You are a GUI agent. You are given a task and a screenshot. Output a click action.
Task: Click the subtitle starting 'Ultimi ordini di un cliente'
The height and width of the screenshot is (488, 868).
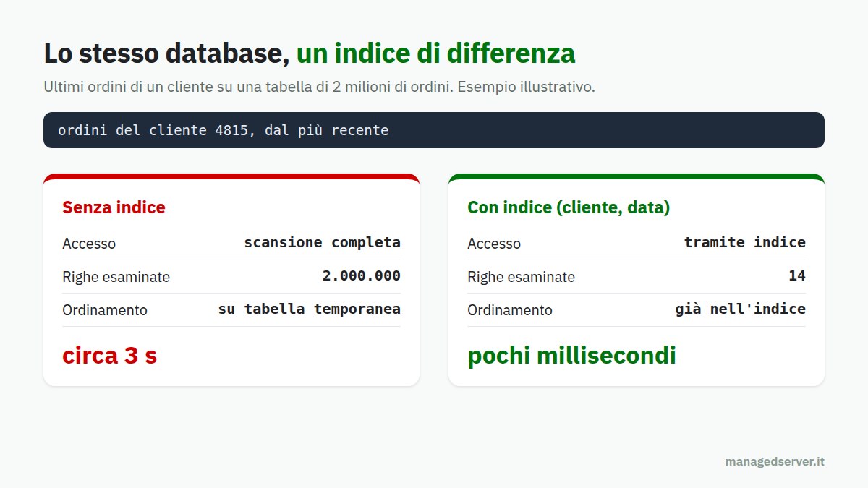[319, 87]
